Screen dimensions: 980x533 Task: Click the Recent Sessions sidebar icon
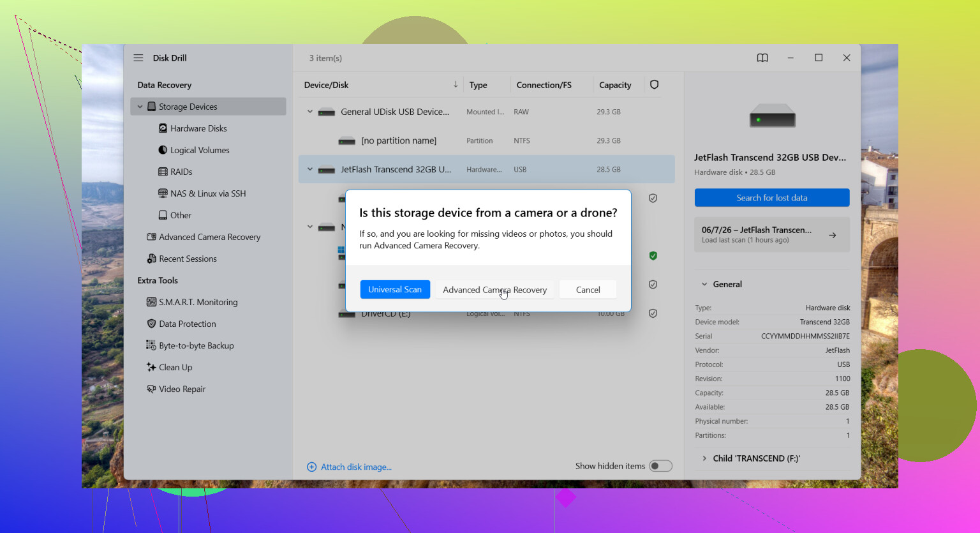(x=151, y=259)
